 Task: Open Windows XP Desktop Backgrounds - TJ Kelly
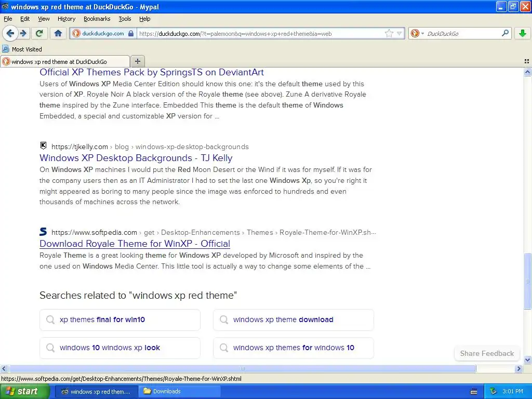coord(136,158)
